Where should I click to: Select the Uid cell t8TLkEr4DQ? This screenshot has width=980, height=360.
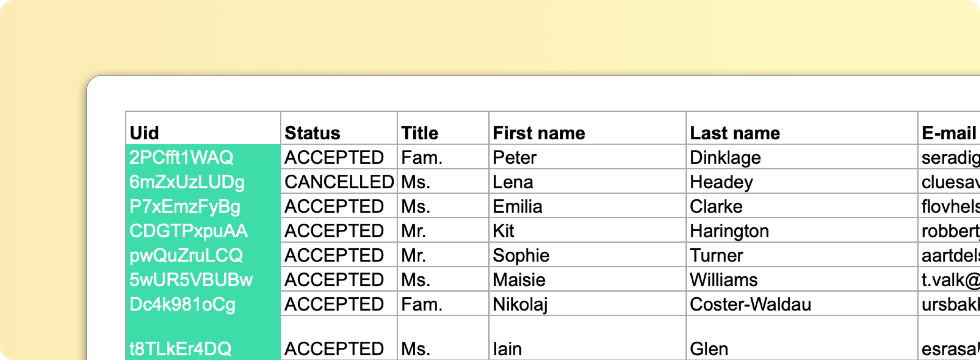[x=203, y=338]
